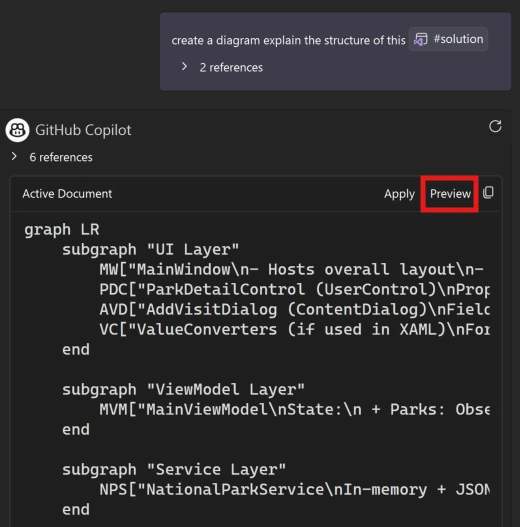Click the #solution reference text

pos(458,39)
